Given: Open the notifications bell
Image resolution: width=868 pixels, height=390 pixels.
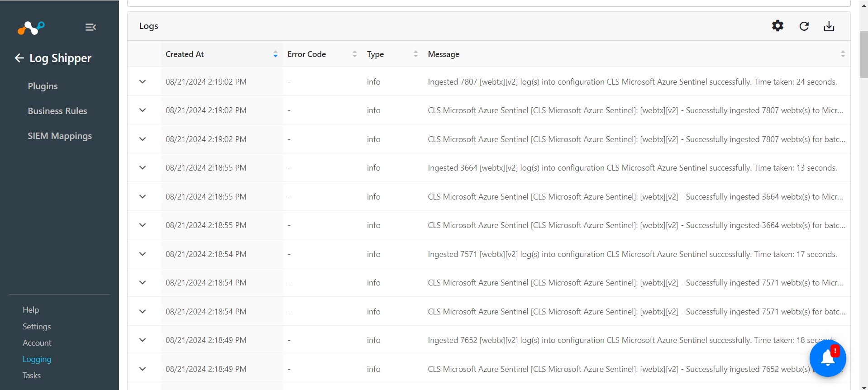Looking at the screenshot, I should (x=828, y=358).
